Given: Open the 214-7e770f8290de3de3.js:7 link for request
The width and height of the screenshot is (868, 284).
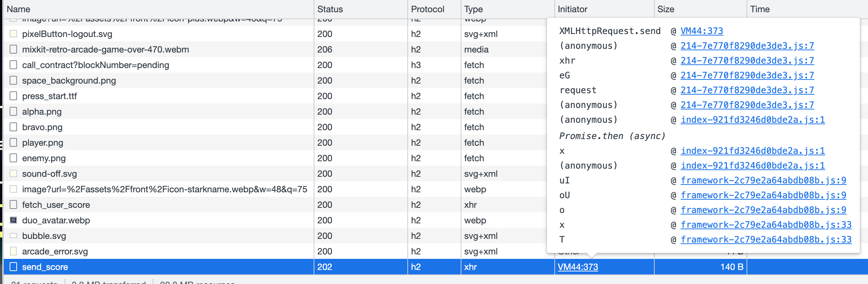Looking at the screenshot, I should [x=747, y=90].
